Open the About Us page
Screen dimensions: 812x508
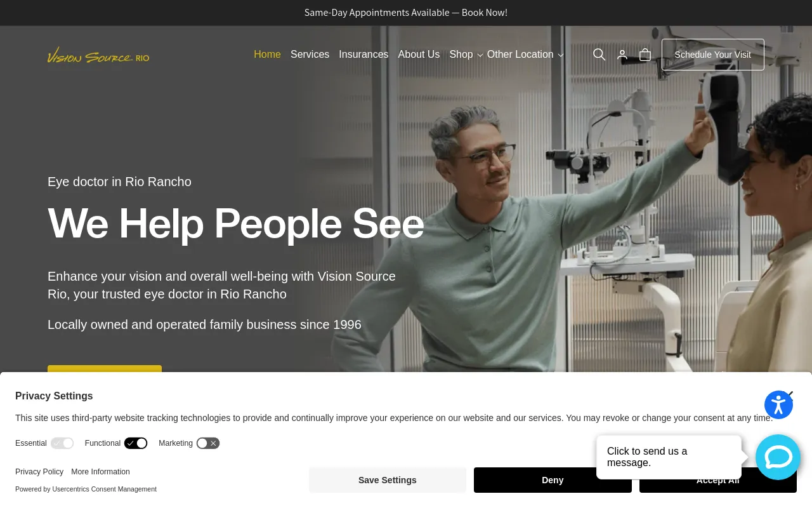click(x=419, y=55)
